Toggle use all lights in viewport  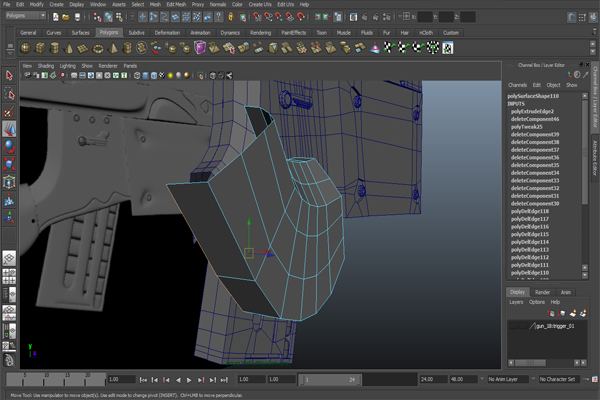pos(170,75)
